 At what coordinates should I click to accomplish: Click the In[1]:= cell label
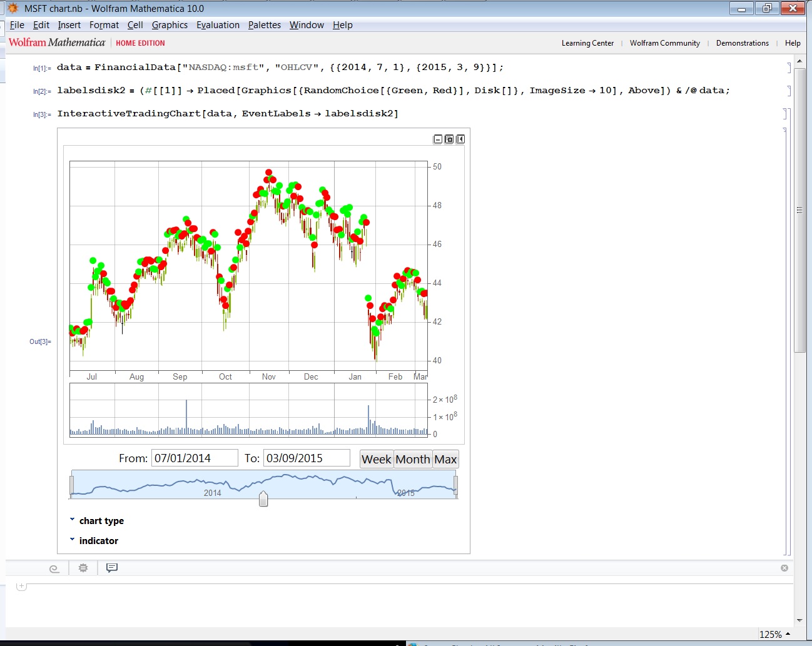pos(42,68)
